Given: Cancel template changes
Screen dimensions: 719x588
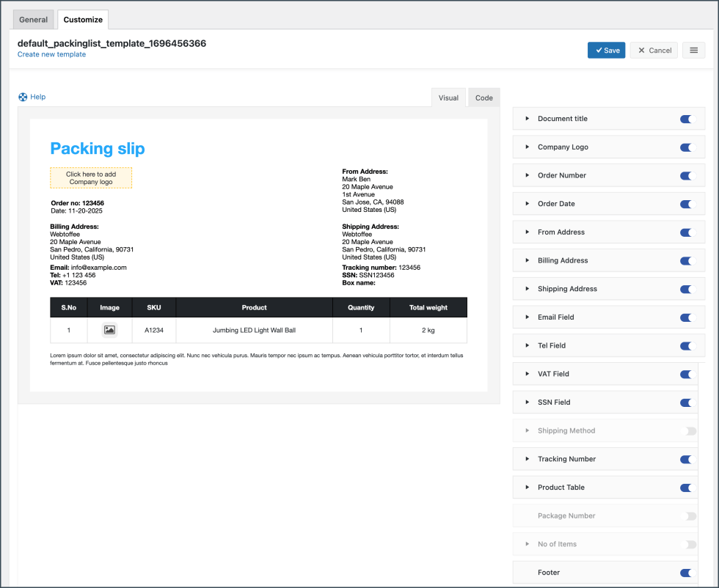Looking at the screenshot, I should pyautogui.click(x=654, y=51).
